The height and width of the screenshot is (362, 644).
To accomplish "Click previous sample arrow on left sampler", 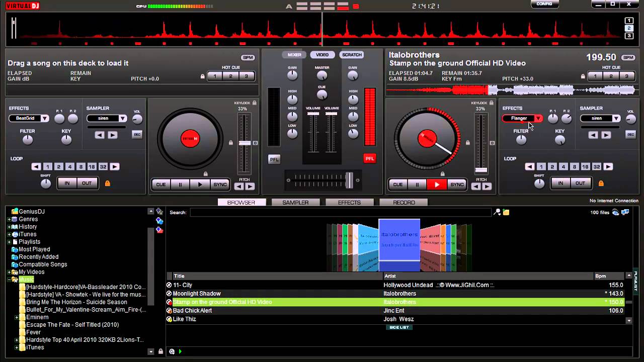I will pos(100,135).
